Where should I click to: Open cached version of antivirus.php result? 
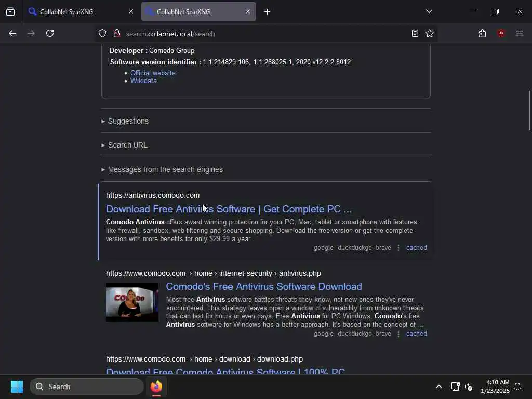[416, 334]
